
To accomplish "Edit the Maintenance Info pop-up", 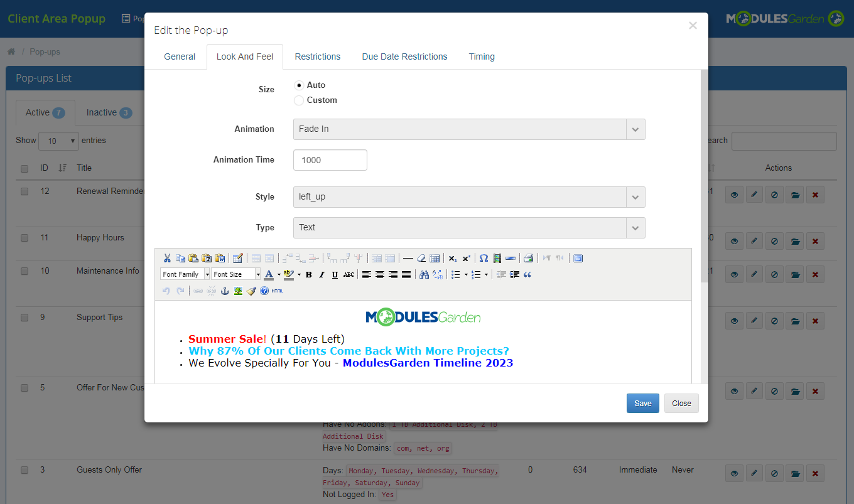I will coord(754,274).
